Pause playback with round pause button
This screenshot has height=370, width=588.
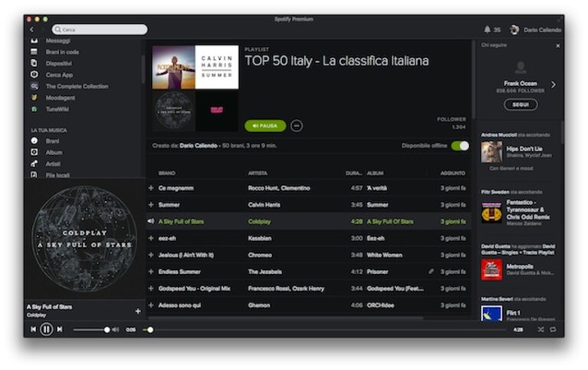coord(46,329)
